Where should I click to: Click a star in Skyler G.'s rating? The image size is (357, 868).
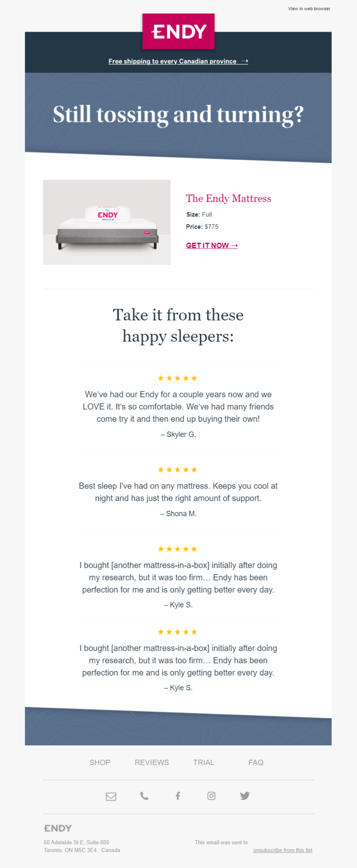178,378
